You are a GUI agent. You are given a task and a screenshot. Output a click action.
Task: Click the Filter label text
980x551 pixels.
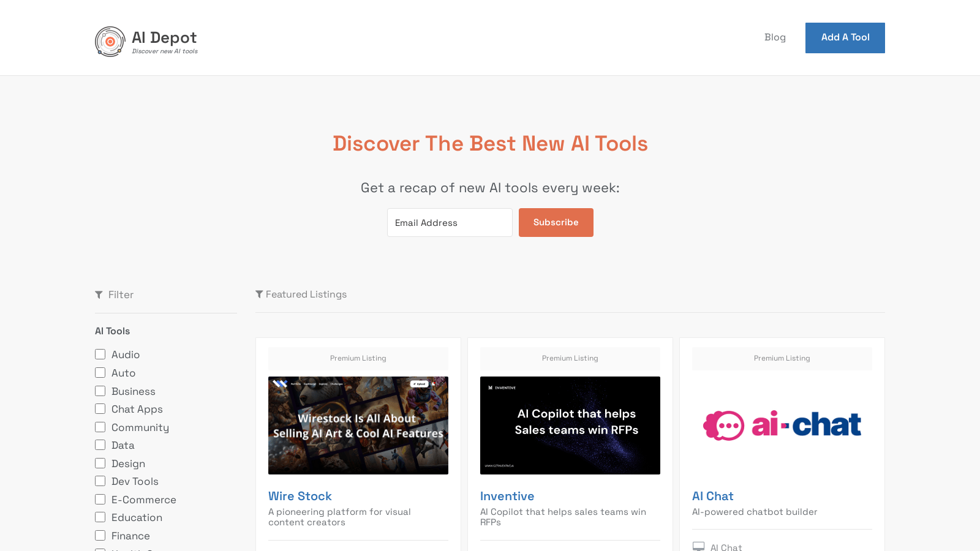click(x=121, y=295)
